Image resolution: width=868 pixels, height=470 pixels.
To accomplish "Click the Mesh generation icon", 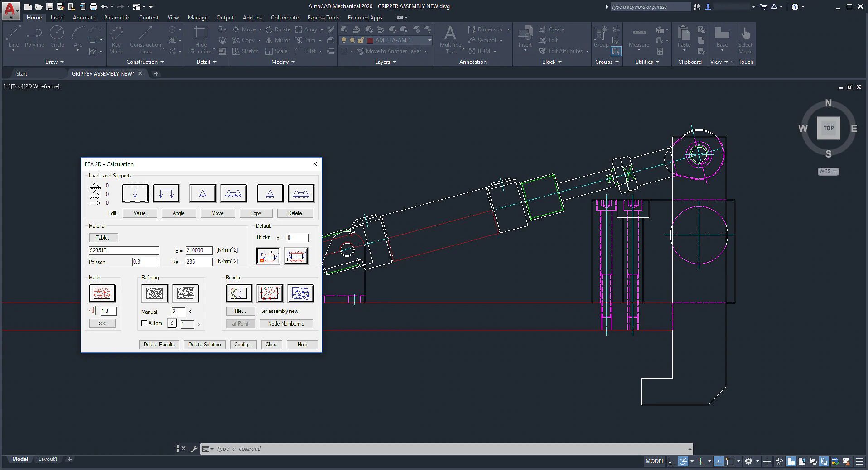I will click(102, 293).
